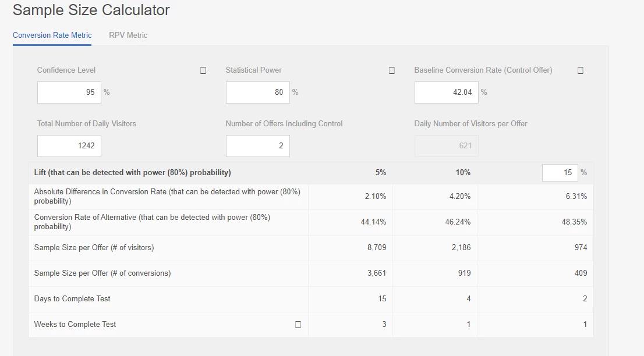This screenshot has width=644, height=356.
Task: Click the Baseline Conversion Rate info icon
Action: [581, 70]
